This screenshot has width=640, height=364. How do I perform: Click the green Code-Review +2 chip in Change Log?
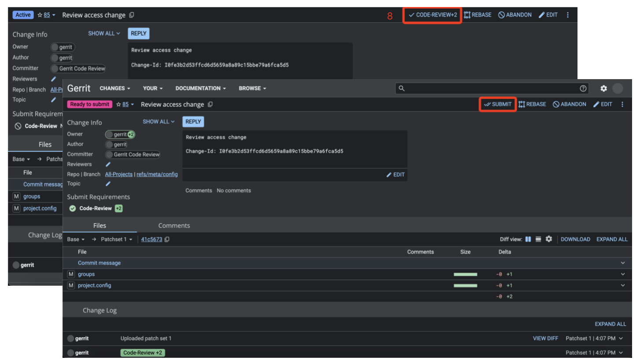pos(143,353)
